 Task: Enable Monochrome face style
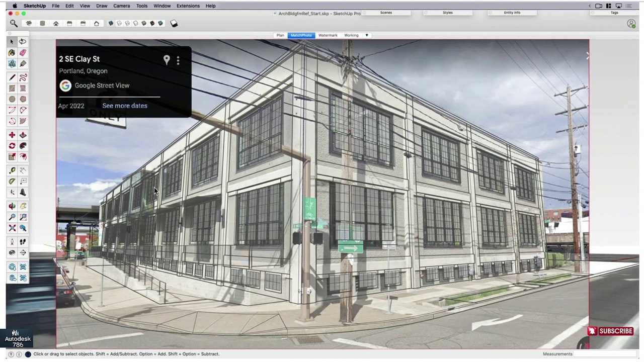point(160,23)
